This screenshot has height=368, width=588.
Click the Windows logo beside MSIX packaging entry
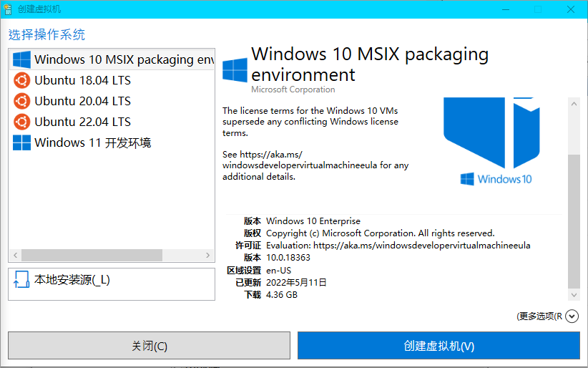point(21,59)
